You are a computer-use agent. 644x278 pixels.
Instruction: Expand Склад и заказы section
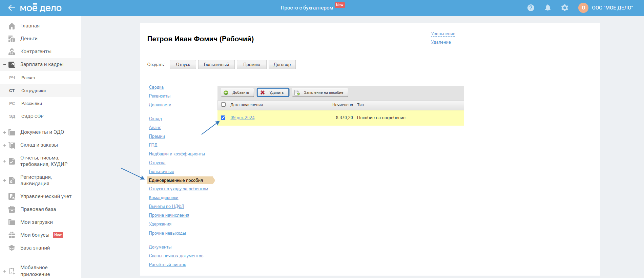[x=4, y=145]
